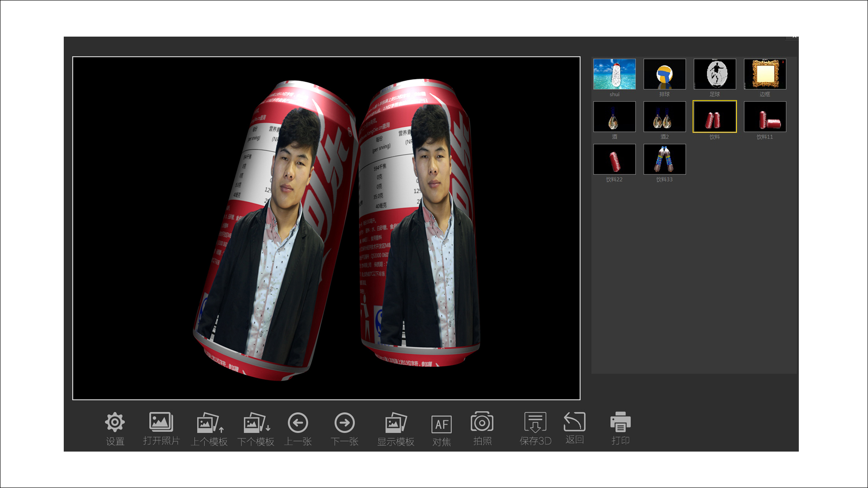Activate the AF 对焦 focus icon

click(441, 424)
